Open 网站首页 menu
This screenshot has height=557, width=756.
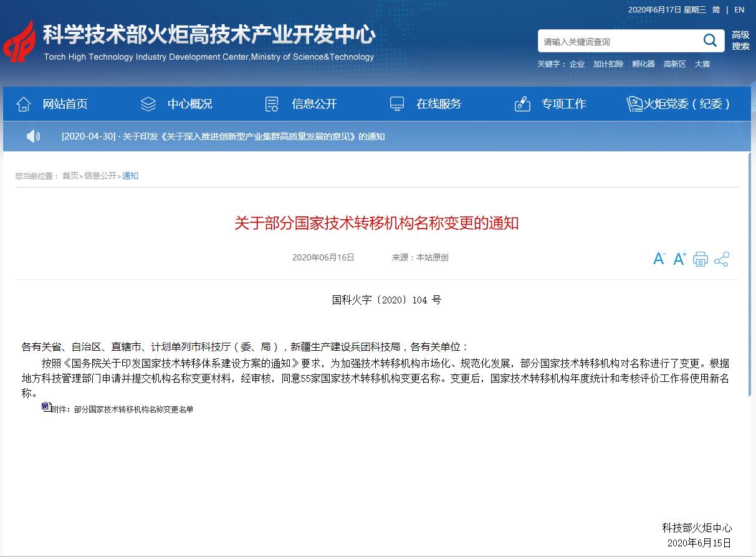coord(65,104)
